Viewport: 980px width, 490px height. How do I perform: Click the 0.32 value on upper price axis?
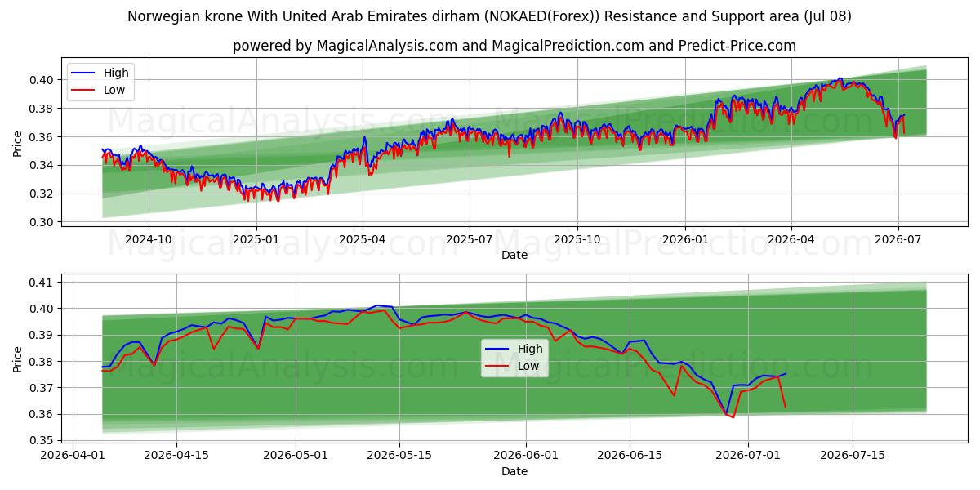click(x=42, y=194)
